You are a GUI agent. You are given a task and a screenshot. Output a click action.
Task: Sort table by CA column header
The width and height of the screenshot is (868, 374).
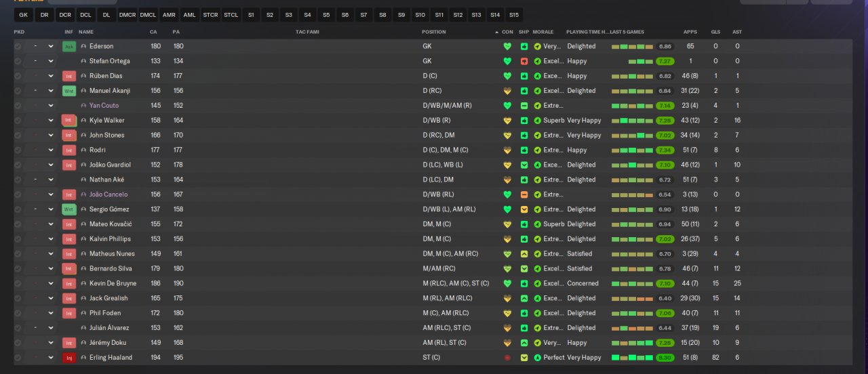[153, 32]
